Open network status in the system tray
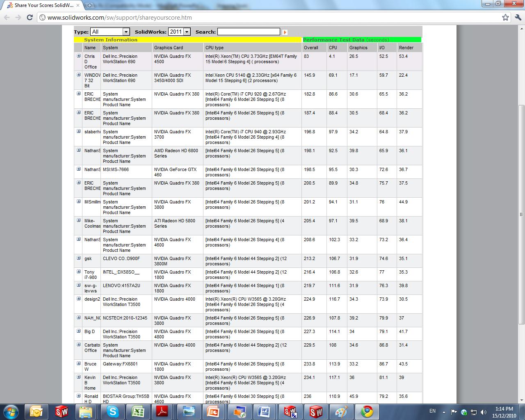 [x=474, y=412]
